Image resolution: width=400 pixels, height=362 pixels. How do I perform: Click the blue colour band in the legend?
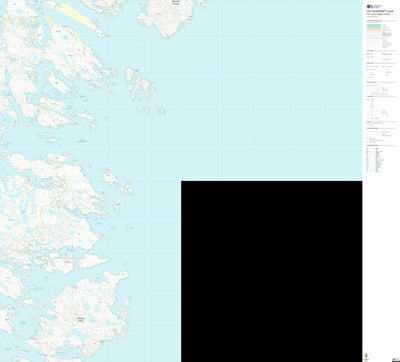(374, 26)
